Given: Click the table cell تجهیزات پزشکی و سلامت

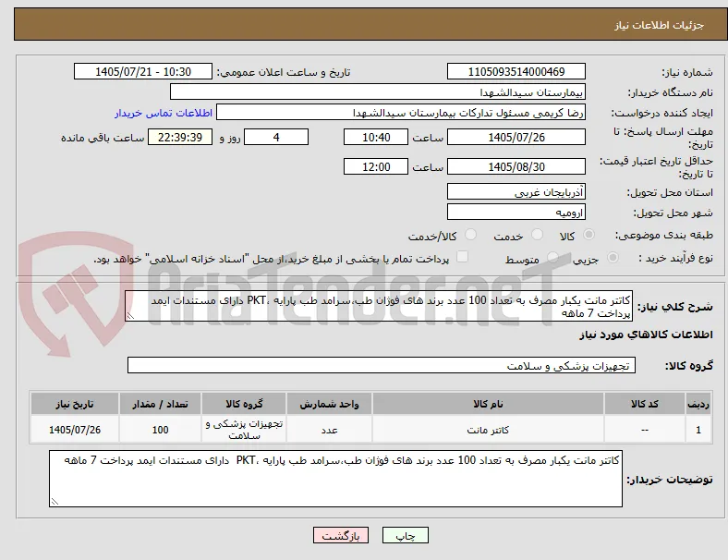Looking at the screenshot, I should [x=244, y=430].
